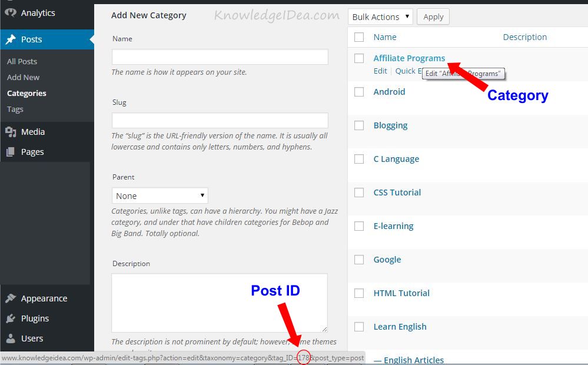Check the C Language checkbox
588x365 pixels.
tap(359, 159)
